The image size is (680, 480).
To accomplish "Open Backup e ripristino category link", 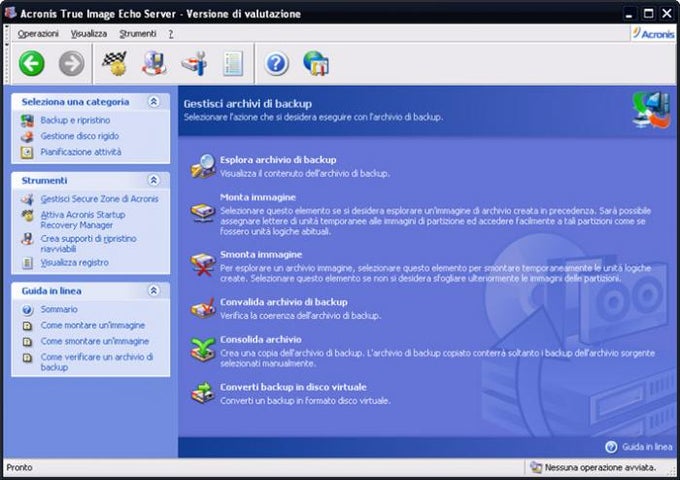I will click(75, 120).
